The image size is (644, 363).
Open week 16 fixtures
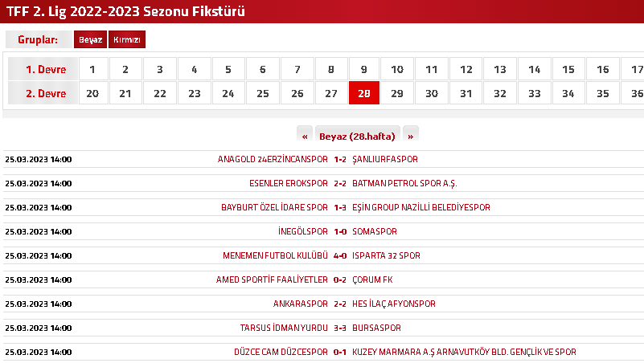click(602, 69)
